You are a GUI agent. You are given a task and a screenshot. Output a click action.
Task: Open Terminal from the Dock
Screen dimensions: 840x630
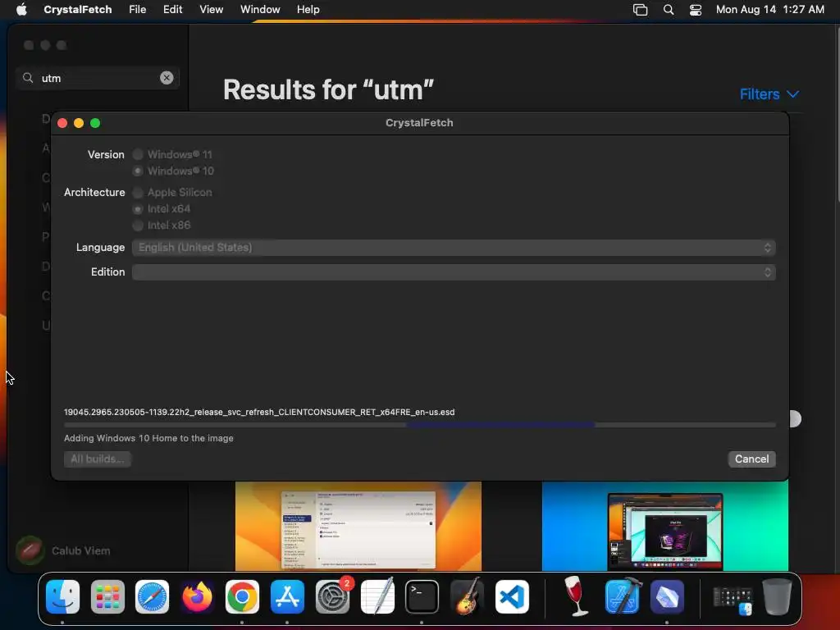coord(422,596)
